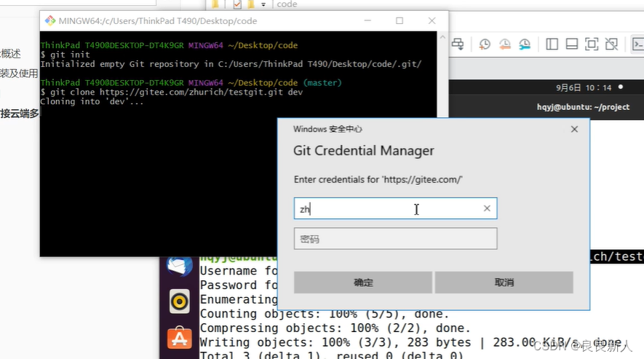644x359 pixels.
Task: Click the "Cloning into 'dev'..." output line
Action: [x=92, y=101]
